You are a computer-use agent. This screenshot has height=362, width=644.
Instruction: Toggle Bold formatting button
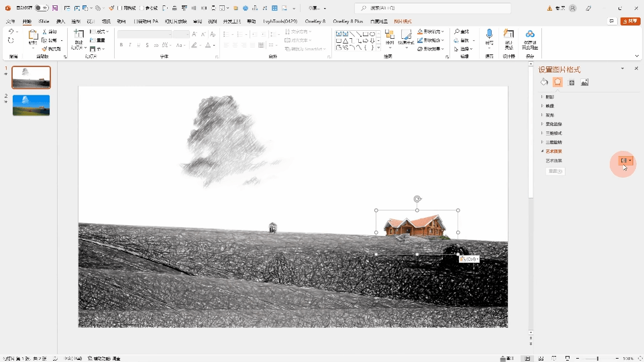click(121, 45)
